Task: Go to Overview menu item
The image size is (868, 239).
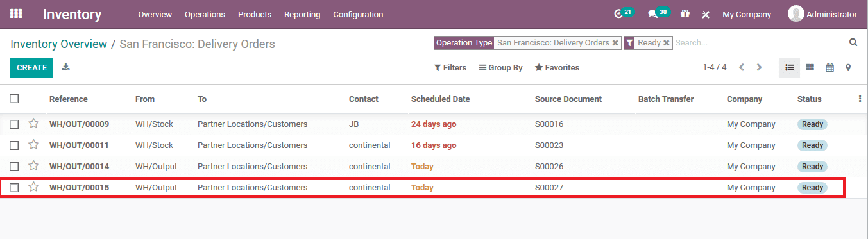Action: point(155,14)
